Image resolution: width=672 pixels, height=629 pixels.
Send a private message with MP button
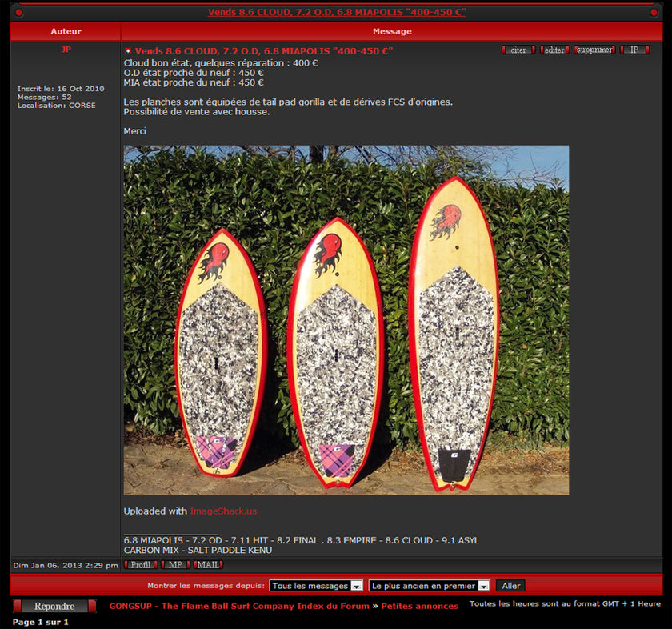(174, 565)
